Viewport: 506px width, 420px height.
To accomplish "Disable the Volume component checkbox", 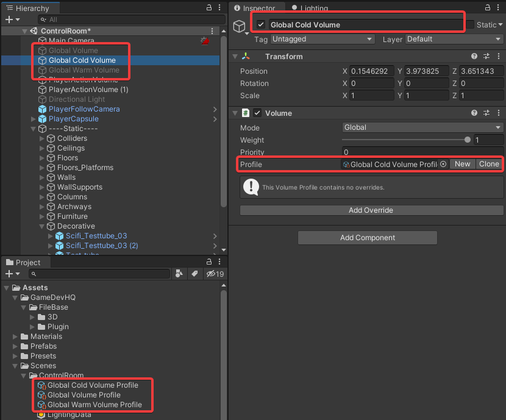I will (257, 113).
